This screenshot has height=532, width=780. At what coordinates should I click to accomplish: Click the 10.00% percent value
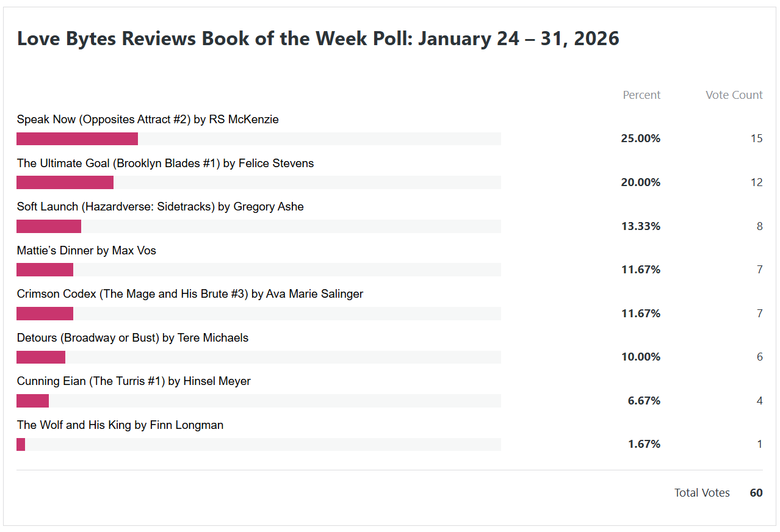pos(641,357)
